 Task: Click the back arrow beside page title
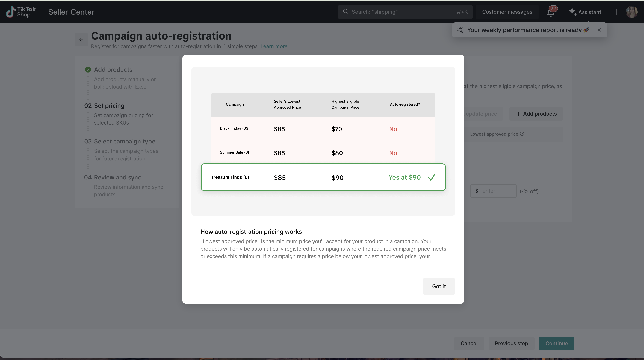tap(81, 40)
